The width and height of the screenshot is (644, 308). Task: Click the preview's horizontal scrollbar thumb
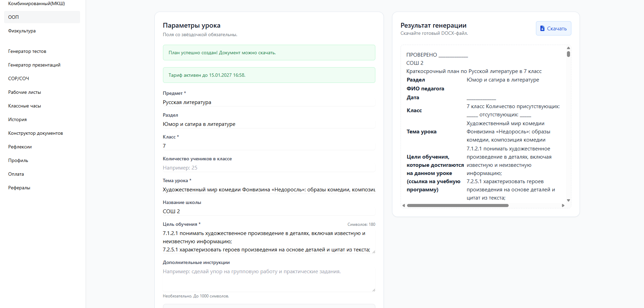pyautogui.click(x=458, y=205)
